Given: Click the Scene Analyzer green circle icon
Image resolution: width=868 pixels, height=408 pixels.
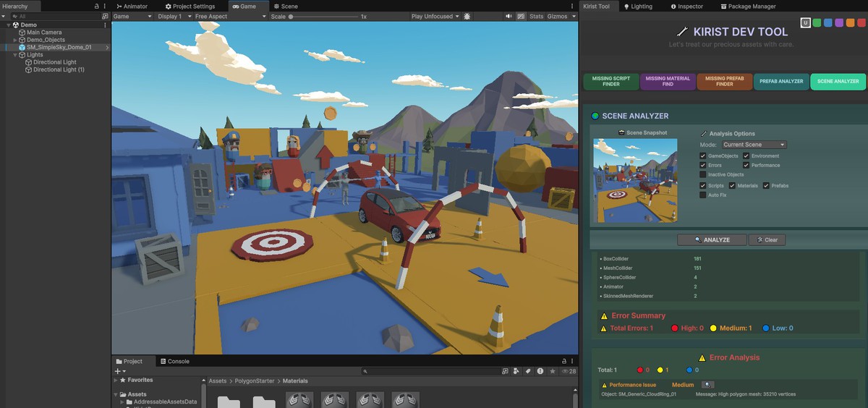Looking at the screenshot, I should [595, 116].
